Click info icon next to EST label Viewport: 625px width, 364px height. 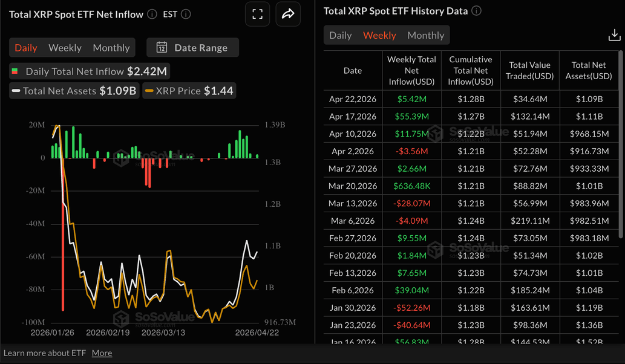pyautogui.click(x=186, y=14)
